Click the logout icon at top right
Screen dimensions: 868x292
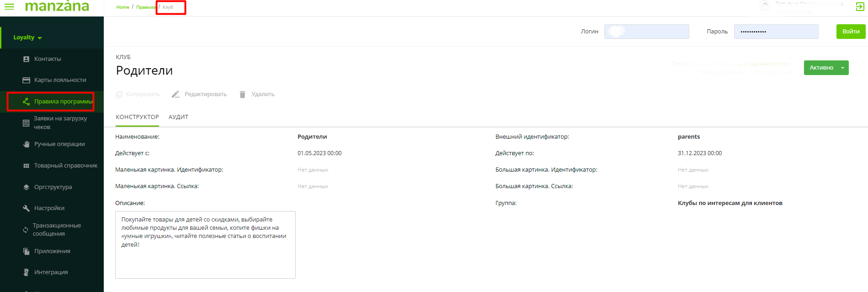point(860,6)
